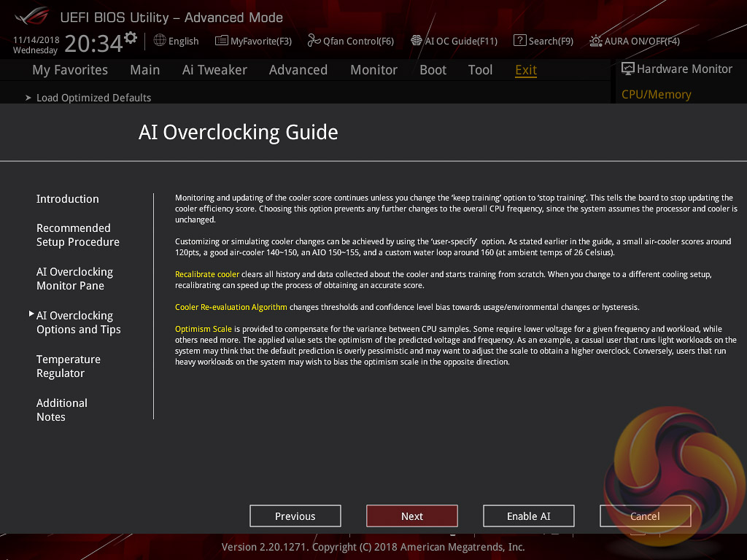Open the Tool tab

point(480,70)
